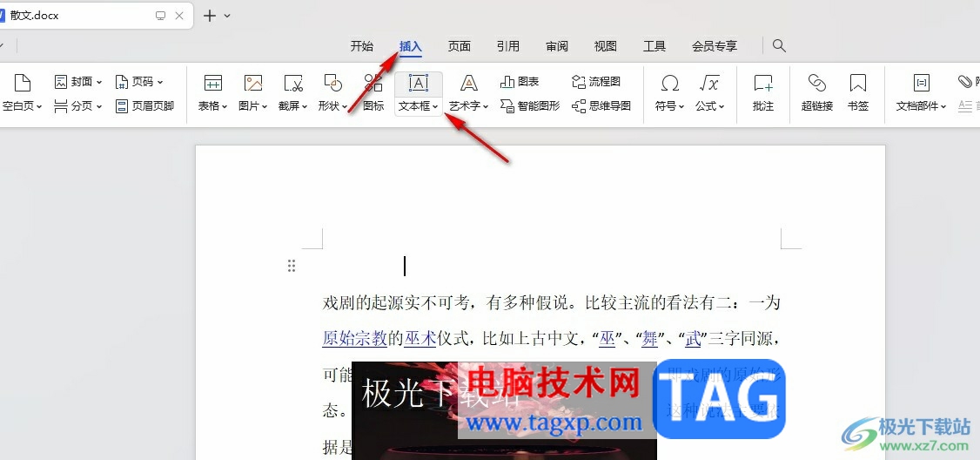Switch to the 开始 (Home) tab

coord(362,45)
